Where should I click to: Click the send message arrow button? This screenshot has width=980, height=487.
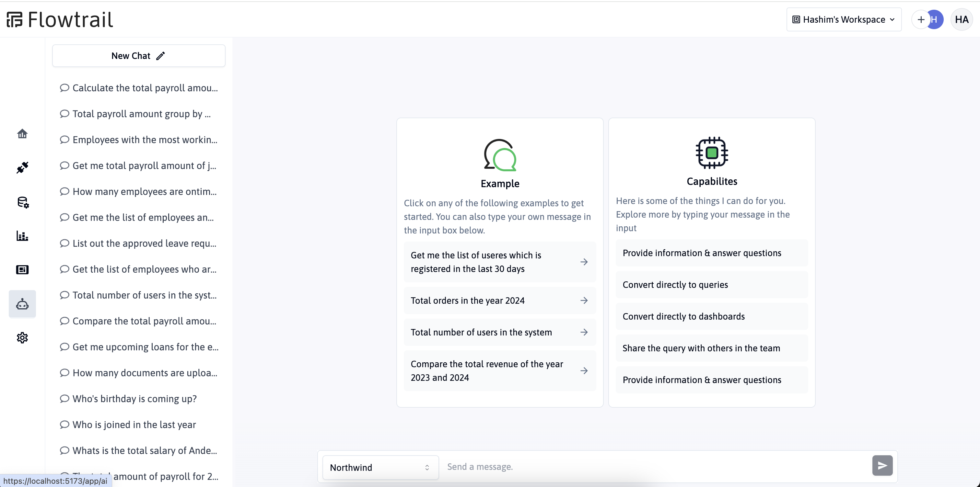882,466
